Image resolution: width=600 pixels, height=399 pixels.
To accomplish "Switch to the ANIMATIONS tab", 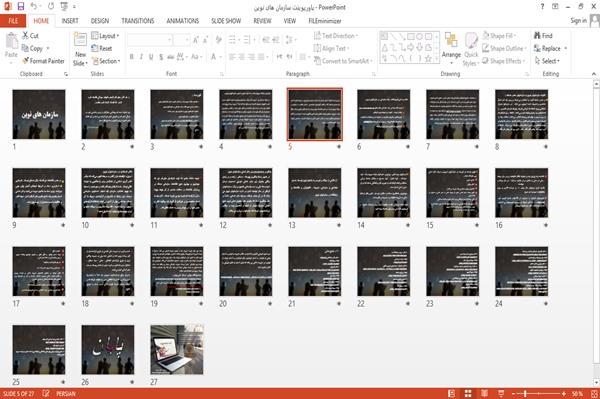I will (x=183, y=21).
